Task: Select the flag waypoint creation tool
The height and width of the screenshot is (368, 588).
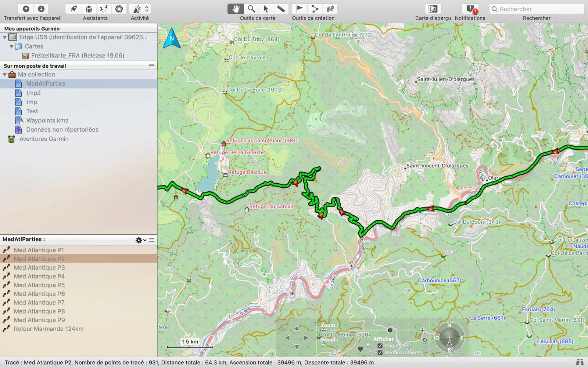Action: [299, 9]
